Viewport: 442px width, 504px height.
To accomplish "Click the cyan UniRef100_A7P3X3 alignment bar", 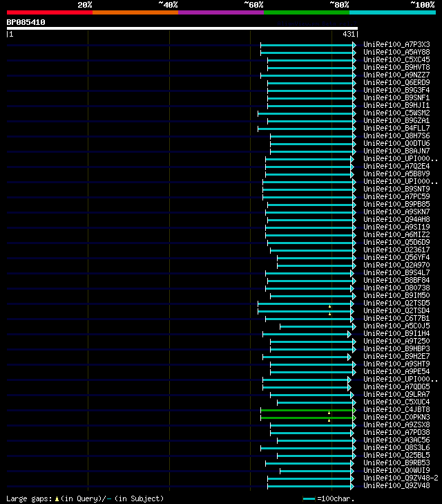I will [308, 45].
